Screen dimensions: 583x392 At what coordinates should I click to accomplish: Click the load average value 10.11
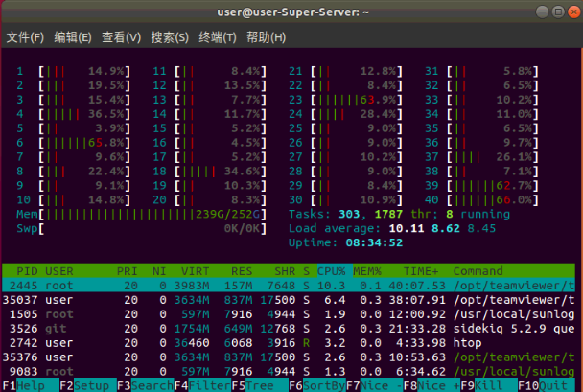(x=407, y=228)
